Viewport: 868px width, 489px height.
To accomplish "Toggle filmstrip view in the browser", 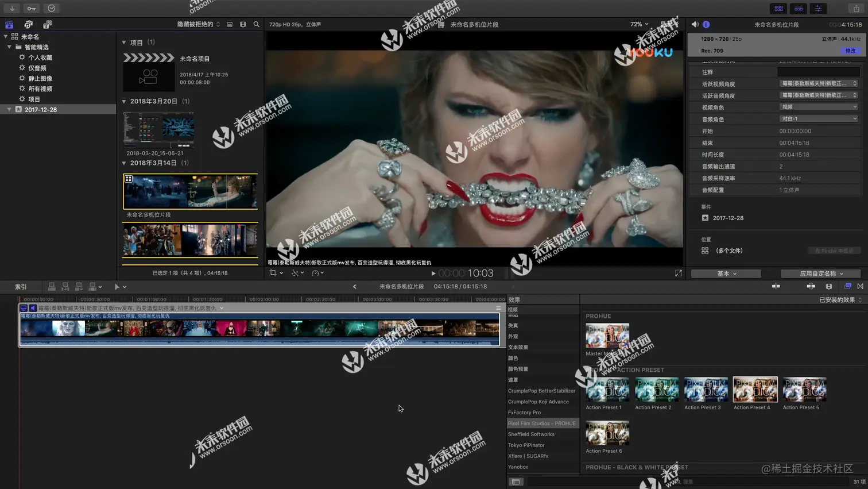I will coord(243,24).
